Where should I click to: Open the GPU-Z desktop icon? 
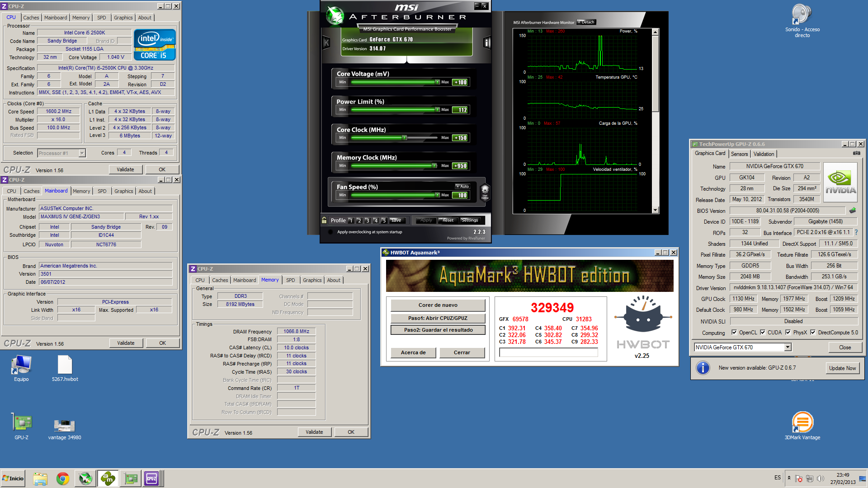(x=21, y=427)
